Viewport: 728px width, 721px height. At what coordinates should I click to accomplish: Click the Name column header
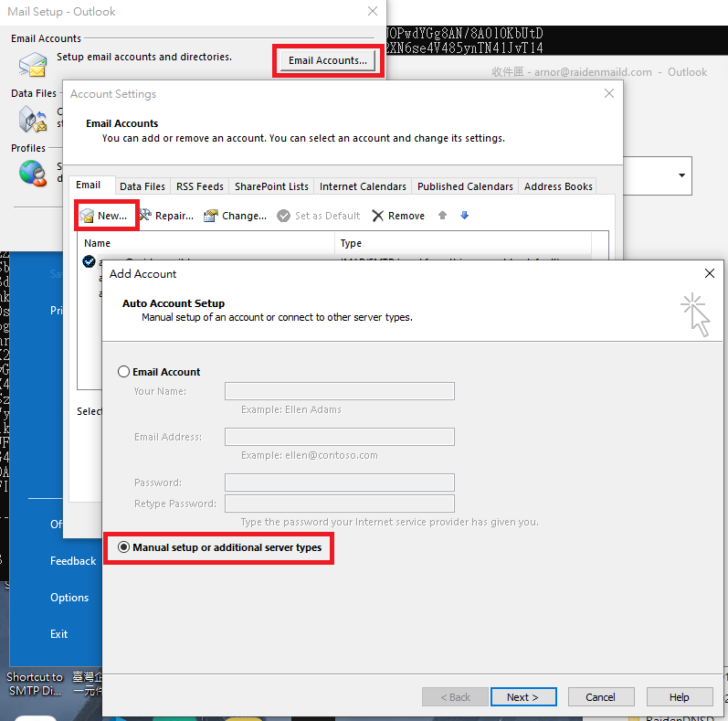(206, 243)
